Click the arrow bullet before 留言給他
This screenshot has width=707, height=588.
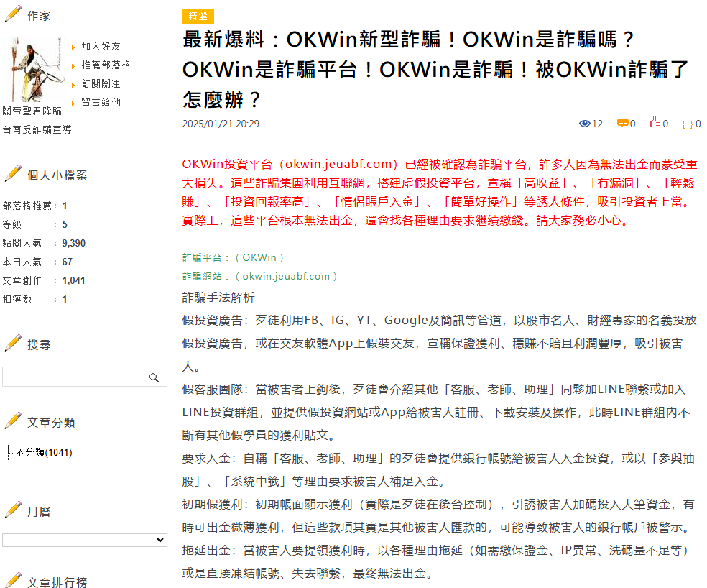pos(73,104)
